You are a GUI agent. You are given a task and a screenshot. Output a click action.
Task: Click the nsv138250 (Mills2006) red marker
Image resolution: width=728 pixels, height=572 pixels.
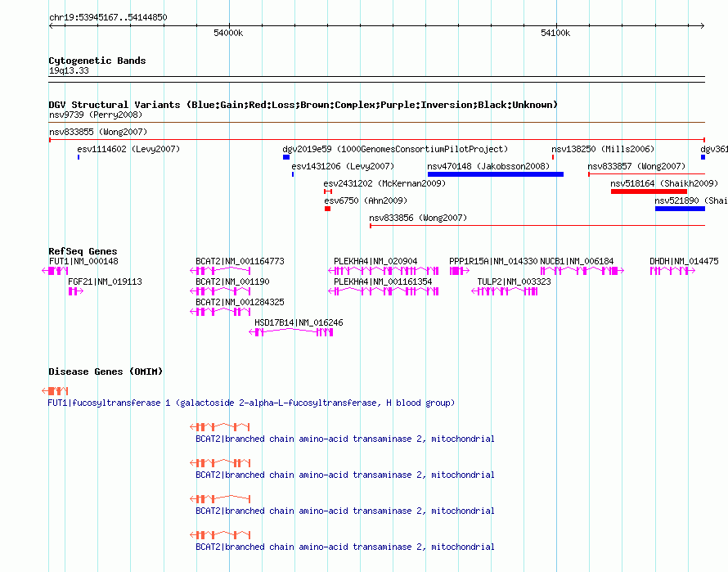(x=552, y=157)
